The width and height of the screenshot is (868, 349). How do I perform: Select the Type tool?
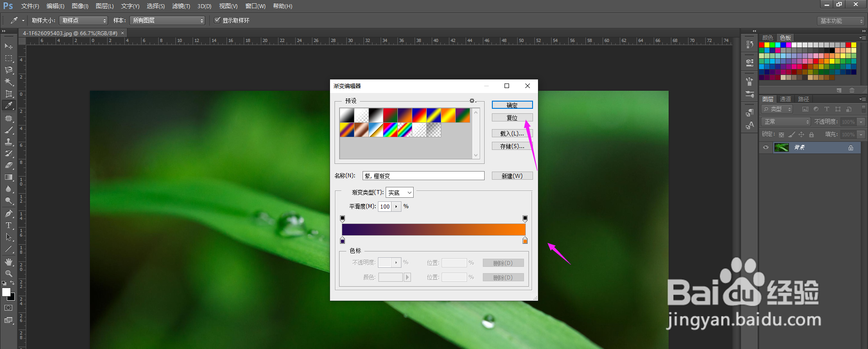pos(9,225)
